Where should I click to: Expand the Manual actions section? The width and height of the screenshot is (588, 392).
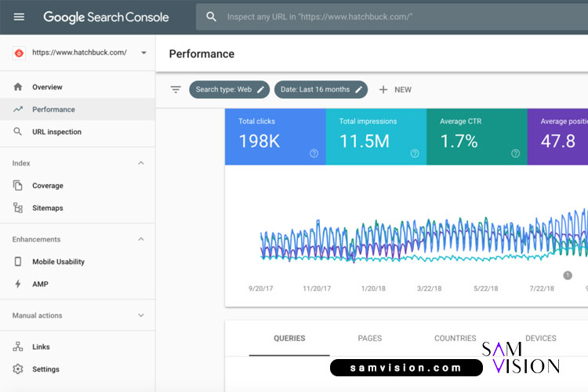pos(141,315)
